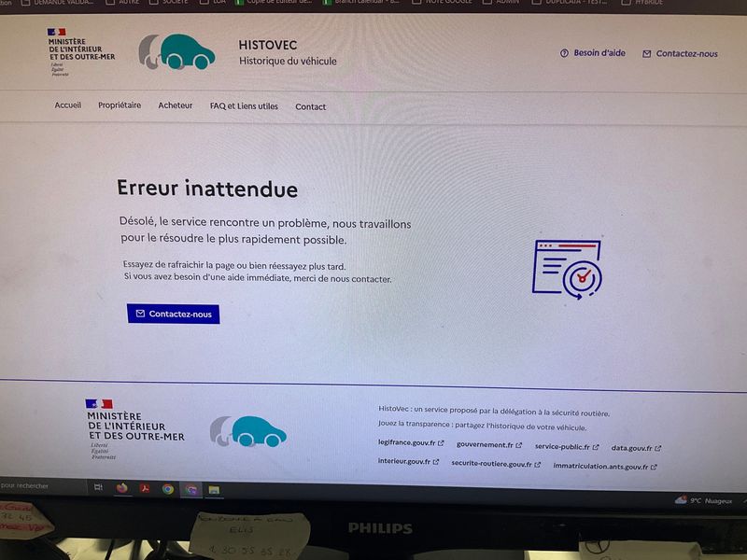The image size is (747, 560).
Task: Click the question mark help icon
Action: pos(564,53)
